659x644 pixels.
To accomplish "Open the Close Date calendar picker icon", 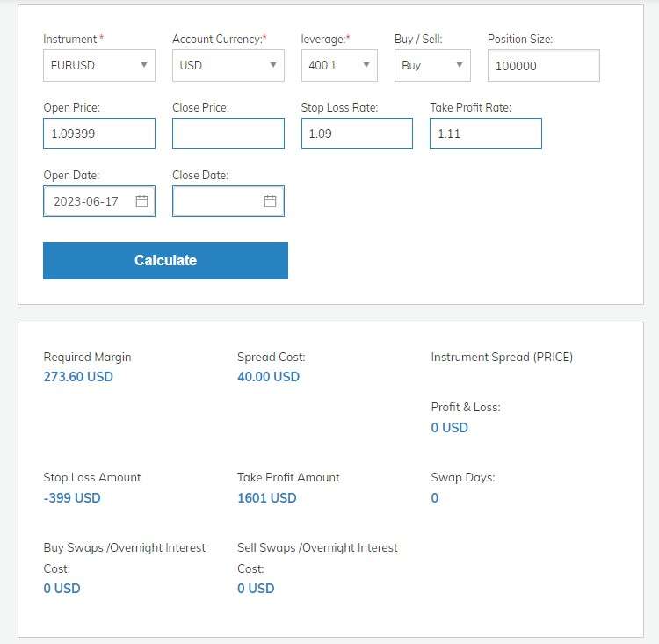I will click(x=270, y=201).
